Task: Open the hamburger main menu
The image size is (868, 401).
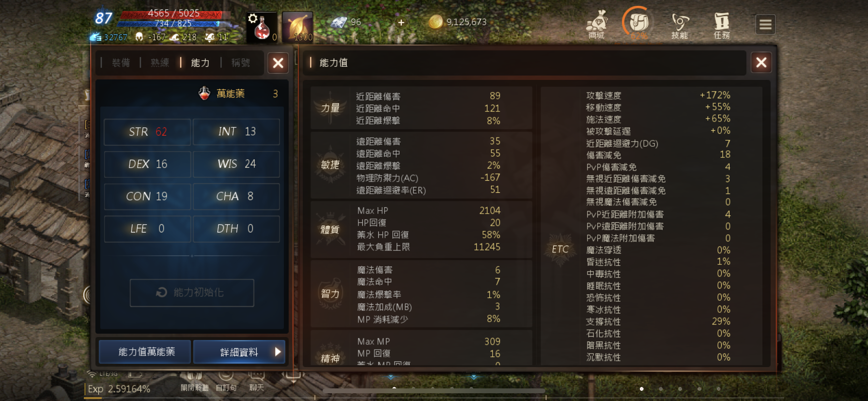Action: [x=765, y=24]
